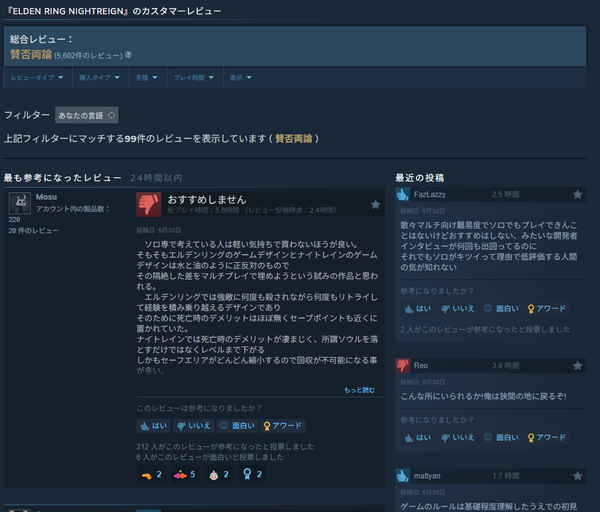
Task: Vote いいえ on FazLazzy's review
Action: 458,308
